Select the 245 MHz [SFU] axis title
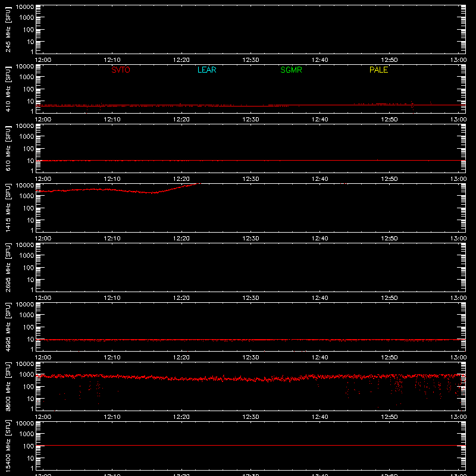 click(x=8, y=29)
